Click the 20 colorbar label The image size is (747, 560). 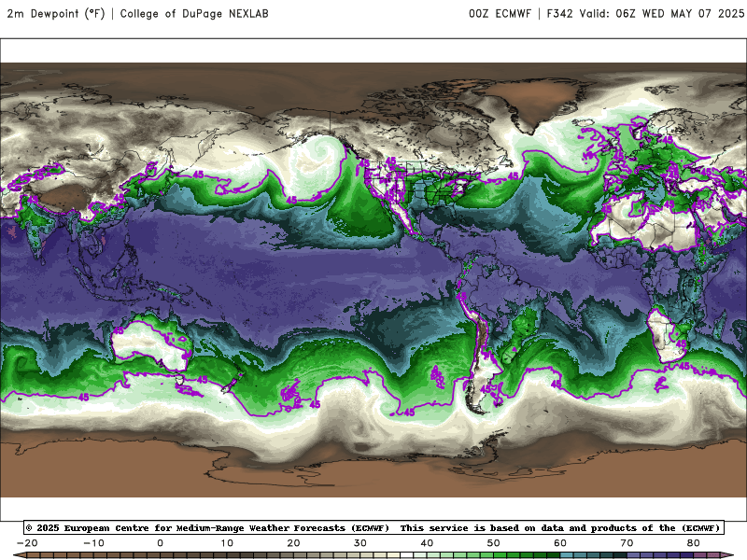[x=293, y=543]
